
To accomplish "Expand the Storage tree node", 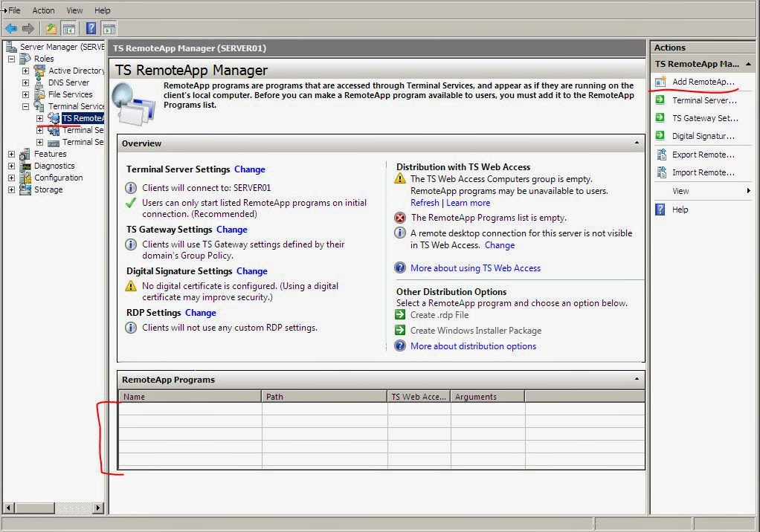I will tap(11, 189).
